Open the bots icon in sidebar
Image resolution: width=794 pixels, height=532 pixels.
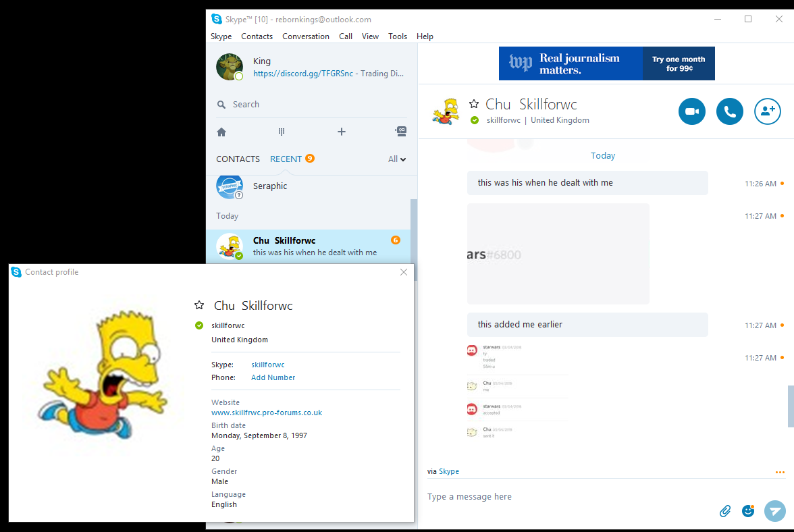(x=401, y=132)
